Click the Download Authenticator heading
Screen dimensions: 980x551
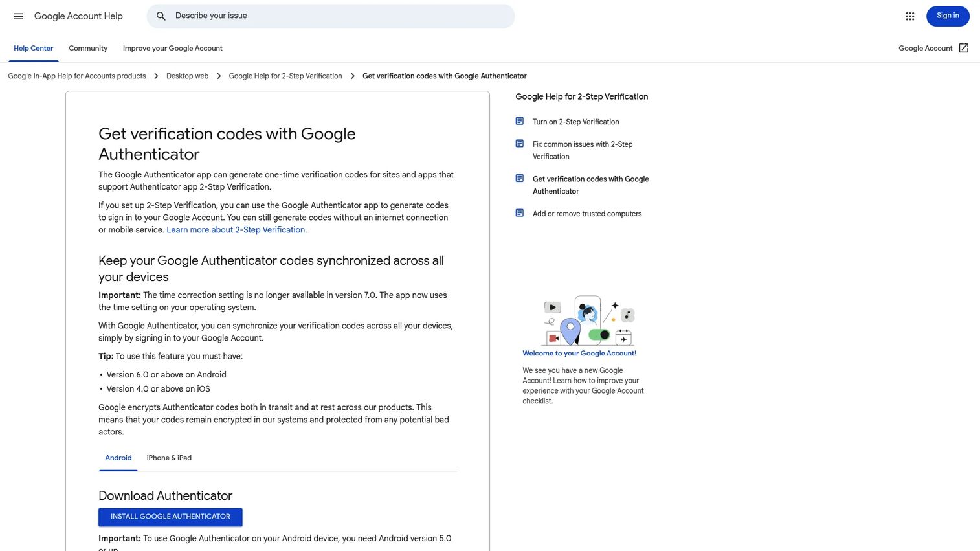click(x=165, y=496)
